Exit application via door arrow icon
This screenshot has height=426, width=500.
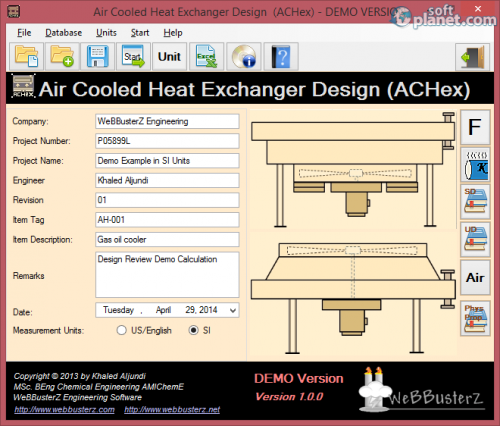pos(473,57)
